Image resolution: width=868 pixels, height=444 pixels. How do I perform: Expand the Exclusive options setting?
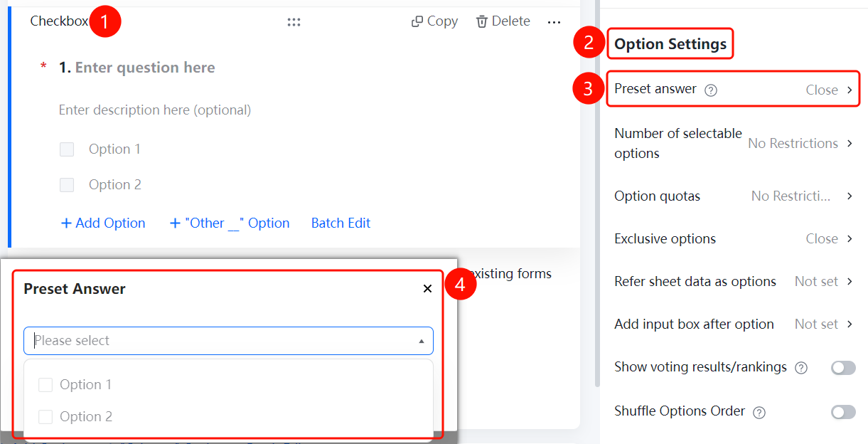tap(733, 238)
